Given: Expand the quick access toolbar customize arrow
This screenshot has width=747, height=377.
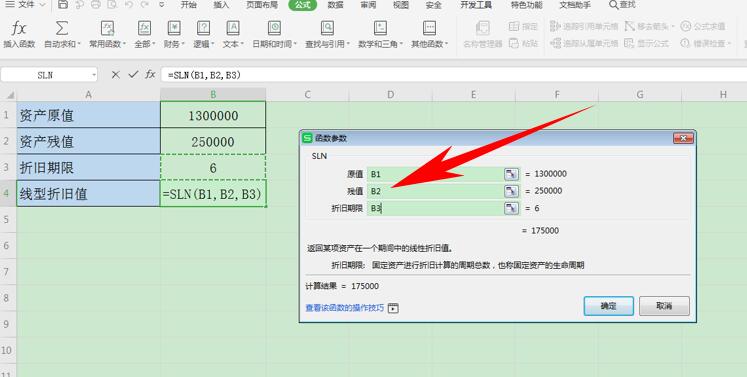Looking at the screenshot, I should [162, 5].
